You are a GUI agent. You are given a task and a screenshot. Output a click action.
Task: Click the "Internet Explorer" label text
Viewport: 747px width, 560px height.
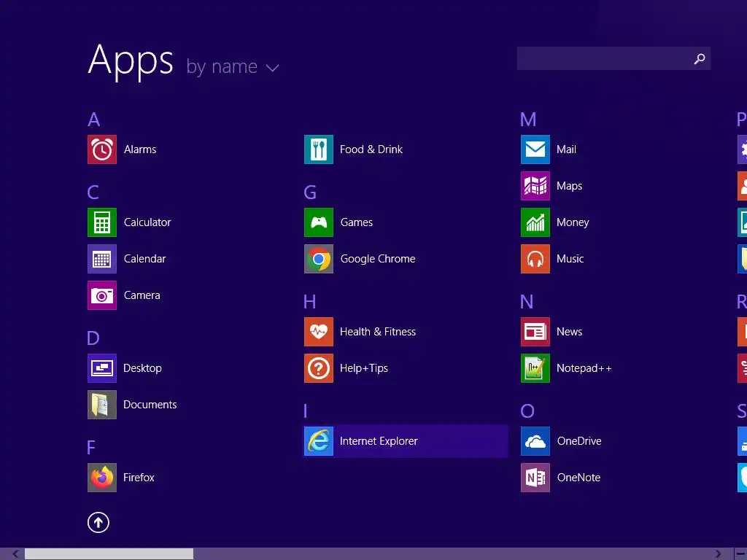379,441
